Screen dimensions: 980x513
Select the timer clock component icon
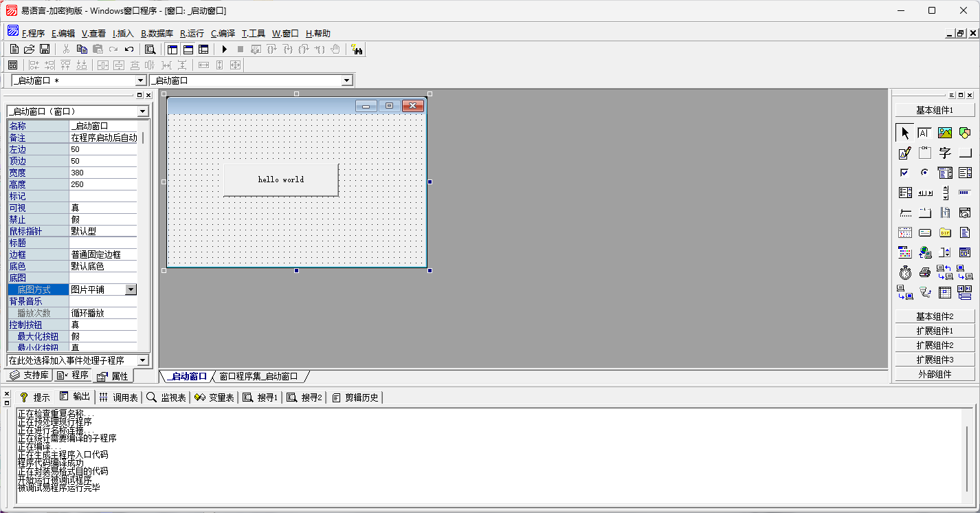pyautogui.click(x=905, y=272)
